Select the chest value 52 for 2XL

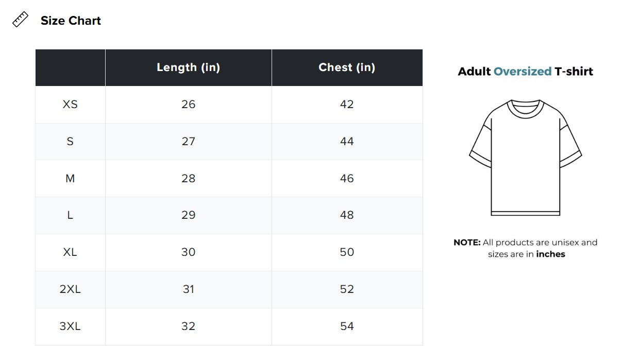347,289
